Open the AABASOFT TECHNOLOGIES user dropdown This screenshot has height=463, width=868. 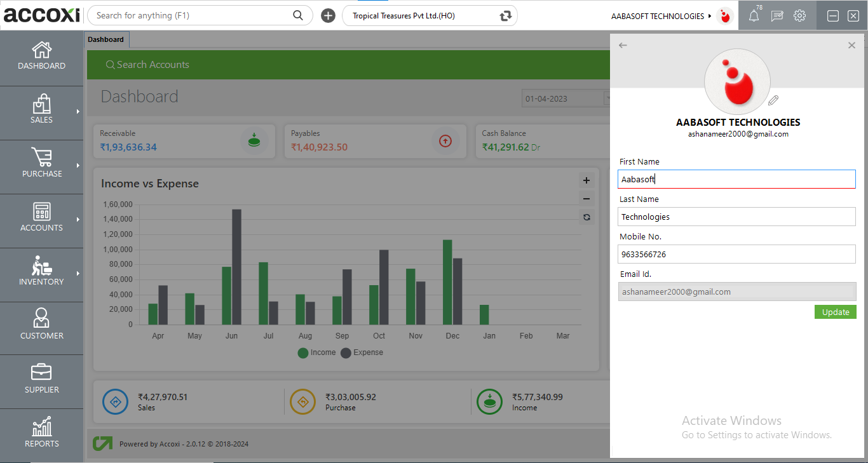coord(661,16)
